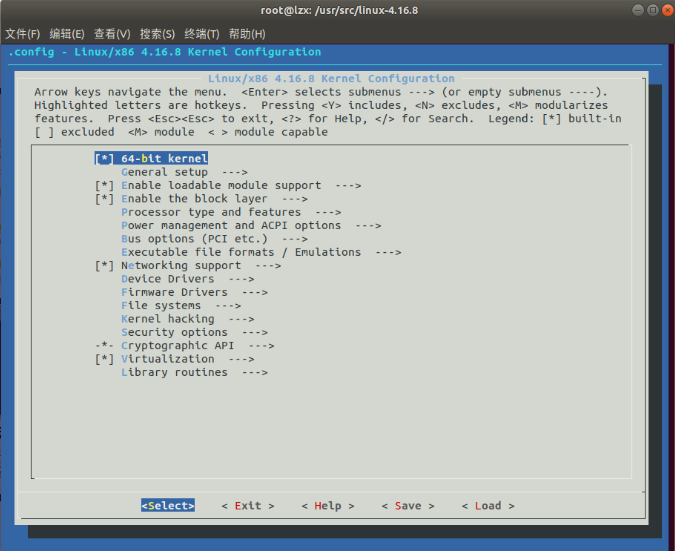
Task: Select Firmware Drivers entry
Action: (174, 292)
